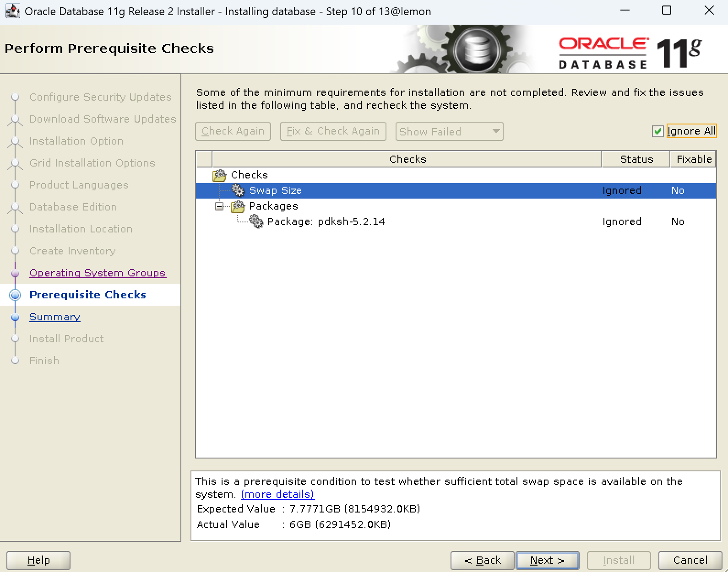Collapse the Packages tree node
Viewport: 728px width, 572px height.
(x=219, y=206)
